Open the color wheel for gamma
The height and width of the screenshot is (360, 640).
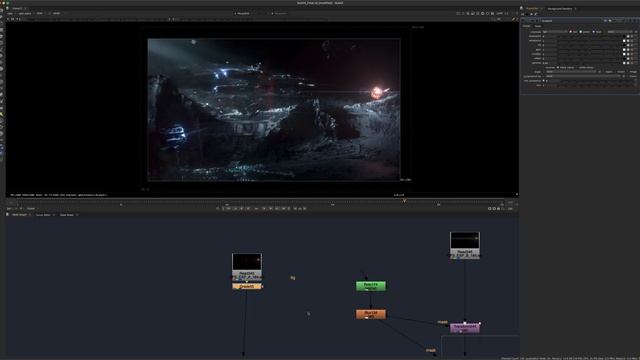(628, 63)
